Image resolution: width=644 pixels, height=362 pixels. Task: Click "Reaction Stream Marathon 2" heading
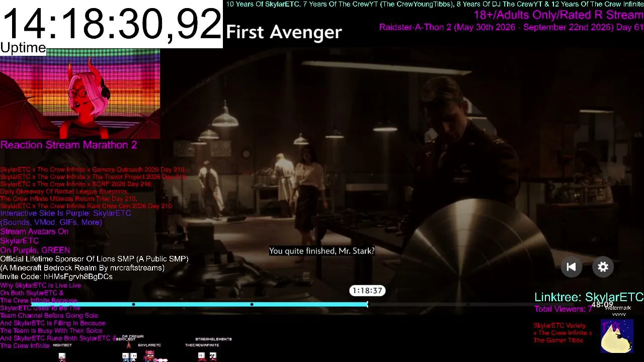click(x=68, y=145)
